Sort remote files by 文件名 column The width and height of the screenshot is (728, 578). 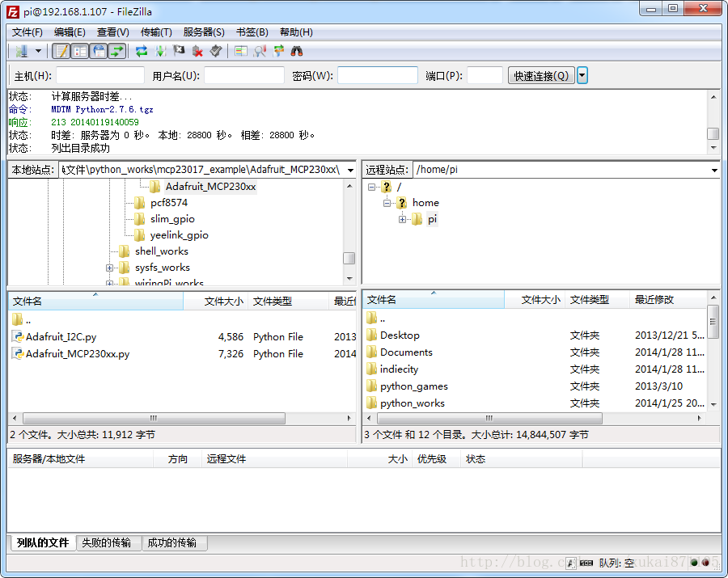[434, 300]
